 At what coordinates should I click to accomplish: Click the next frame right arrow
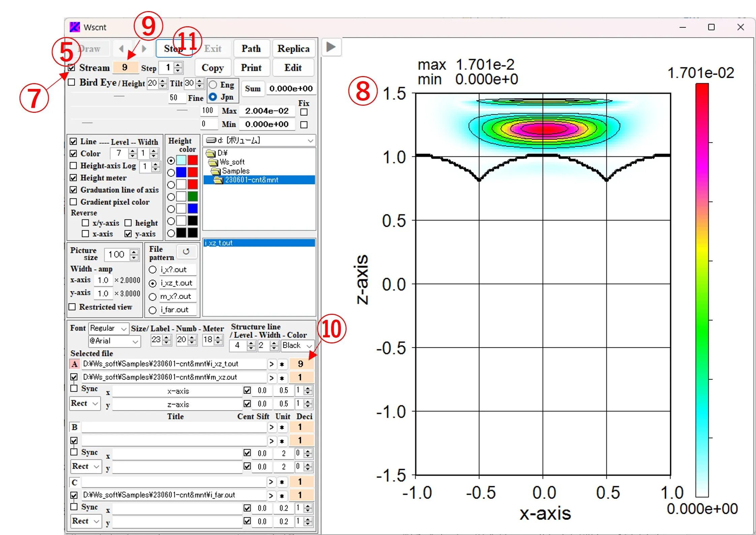click(x=144, y=49)
